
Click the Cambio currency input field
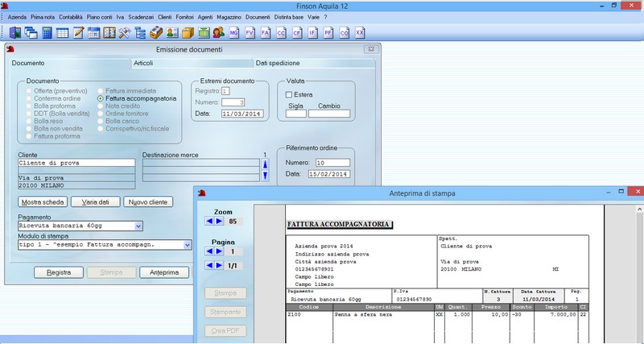tap(329, 114)
